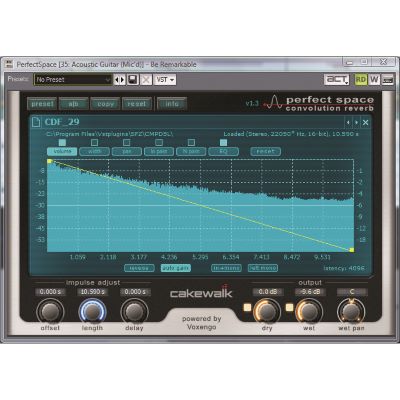Toggle the checkbox above the EQ envelope
The image size is (400, 400).
pos(223,142)
